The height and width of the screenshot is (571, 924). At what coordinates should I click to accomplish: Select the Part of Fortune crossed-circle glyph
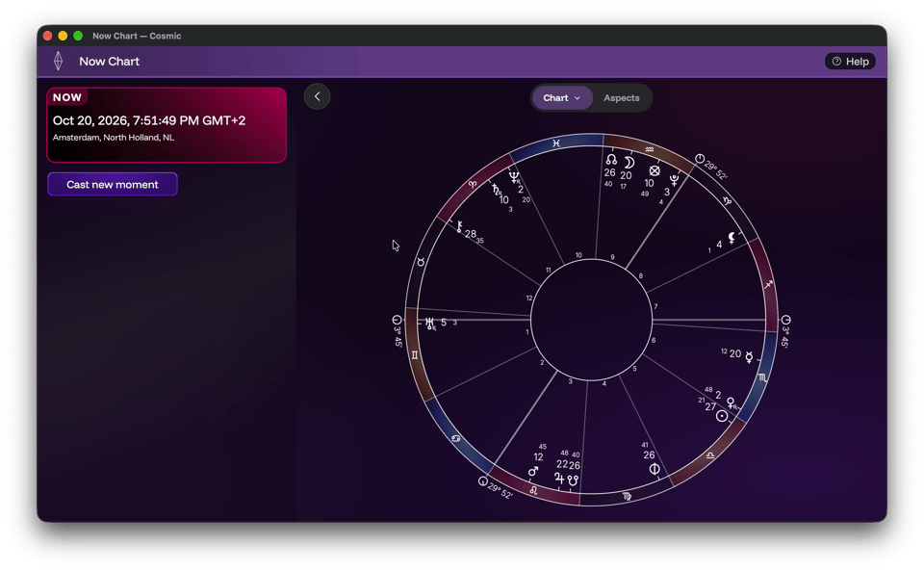click(654, 170)
